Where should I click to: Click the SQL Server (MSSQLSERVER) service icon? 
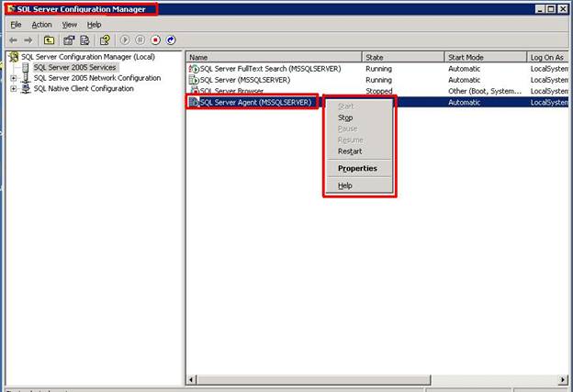(x=194, y=80)
